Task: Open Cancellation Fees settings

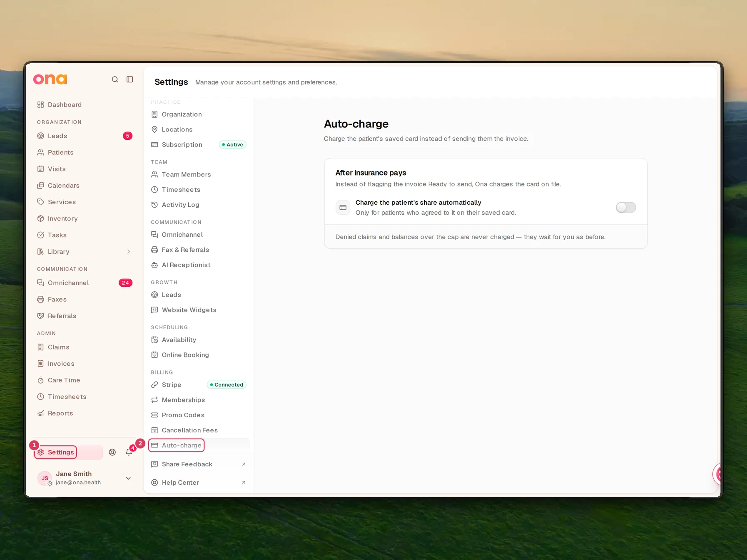Action: (199, 430)
